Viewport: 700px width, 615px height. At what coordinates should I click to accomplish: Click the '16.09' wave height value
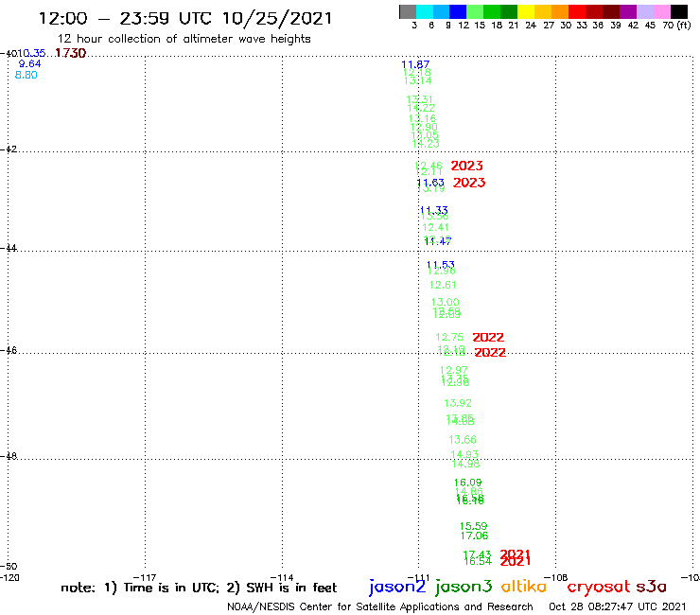coord(468,483)
